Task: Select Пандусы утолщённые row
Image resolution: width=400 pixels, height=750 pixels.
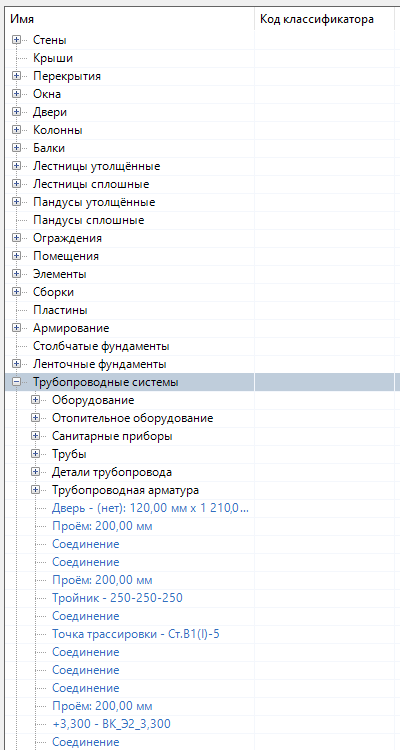Action: [94, 202]
